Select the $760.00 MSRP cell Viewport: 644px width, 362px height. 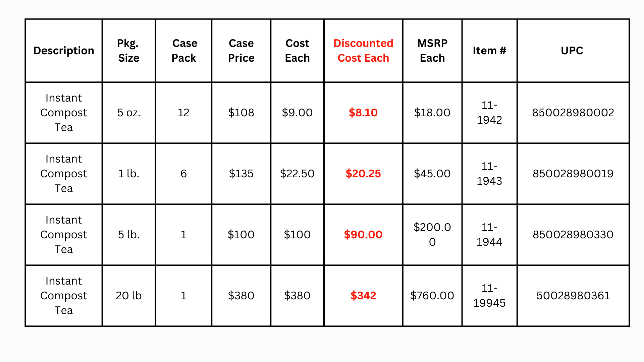click(x=432, y=296)
